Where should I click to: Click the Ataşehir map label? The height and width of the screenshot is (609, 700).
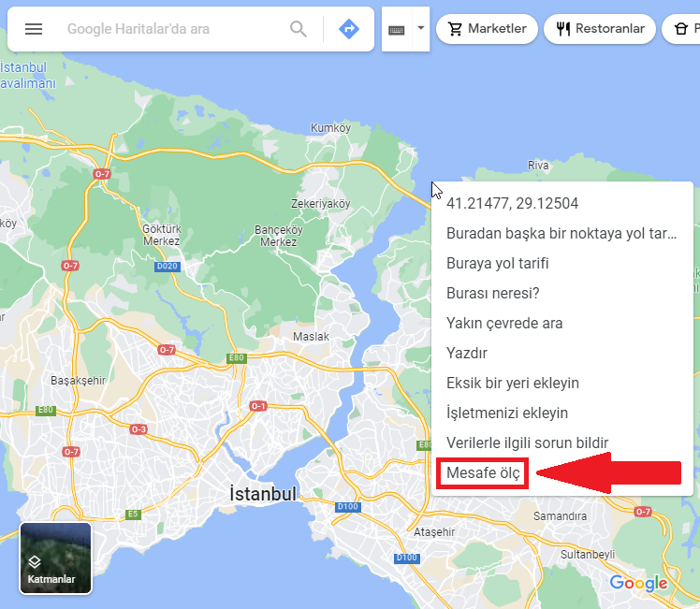tap(434, 531)
